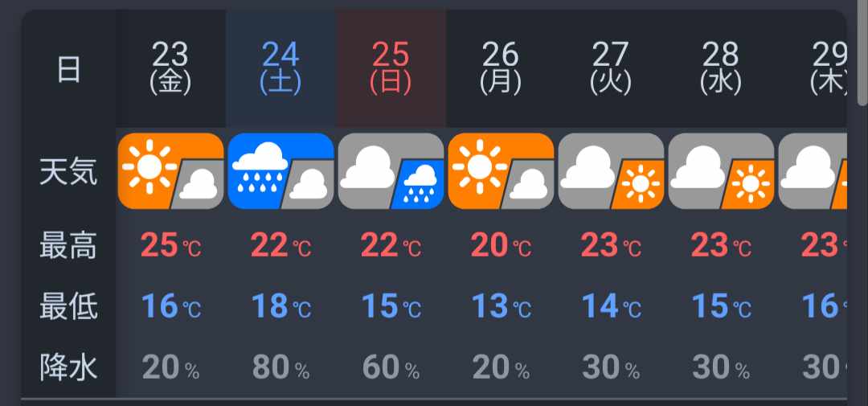868x406 pixels.
Task: Select the red 25 (日) date header
Action: pos(391,68)
